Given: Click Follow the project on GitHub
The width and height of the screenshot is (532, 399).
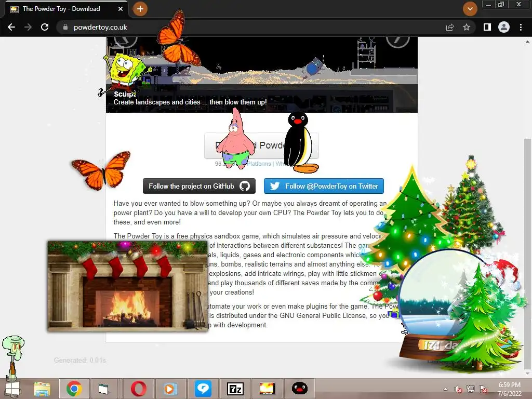Looking at the screenshot, I should (199, 186).
